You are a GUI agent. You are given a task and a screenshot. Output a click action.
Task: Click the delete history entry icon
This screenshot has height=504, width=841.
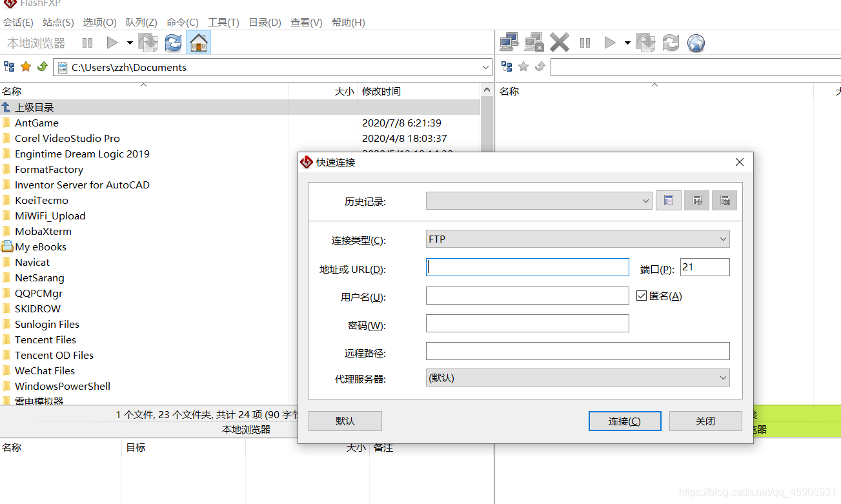point(724,201)
